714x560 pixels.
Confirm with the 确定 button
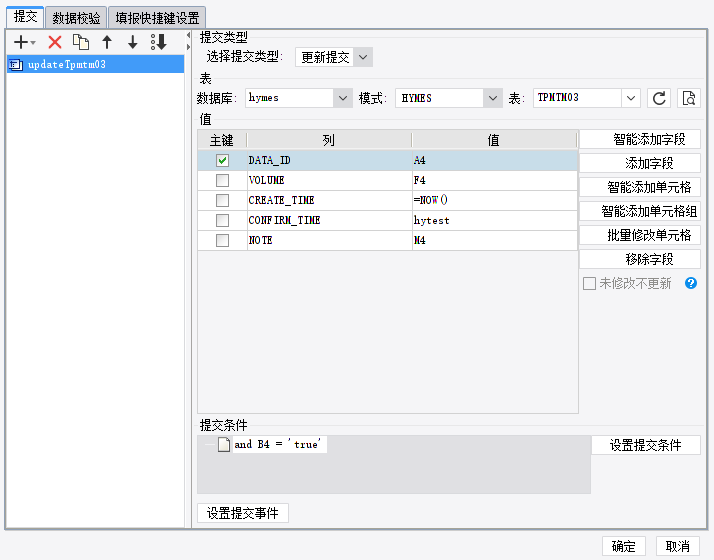tap(624, 546)
